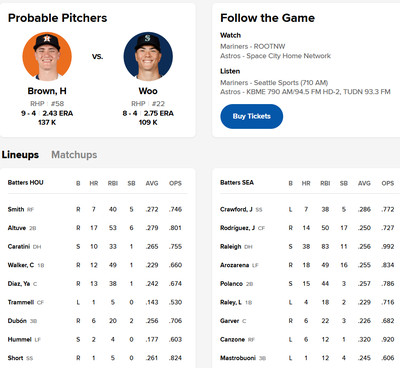The height and width of the screenshot is (368, 400).
Task: Open Rodríguez, J player link
Action: [x=237, y=228]
